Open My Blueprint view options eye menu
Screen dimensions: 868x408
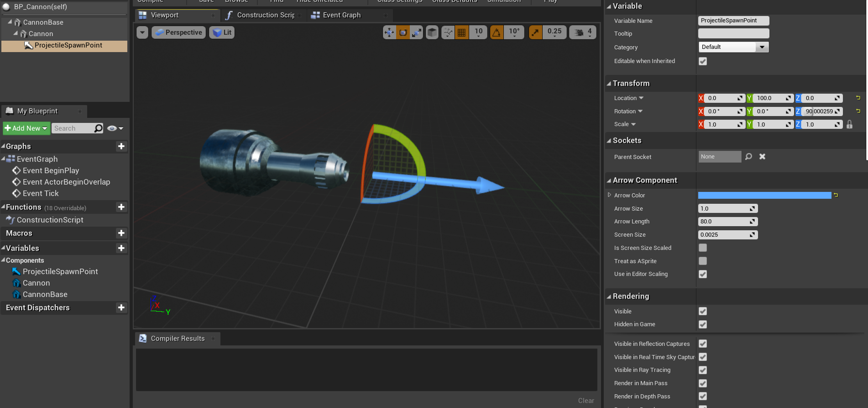pos(115,128)
